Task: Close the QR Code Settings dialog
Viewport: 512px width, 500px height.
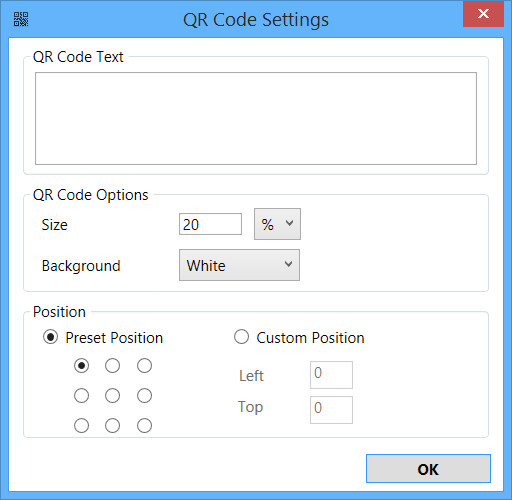Action: [x=483, y=14]
